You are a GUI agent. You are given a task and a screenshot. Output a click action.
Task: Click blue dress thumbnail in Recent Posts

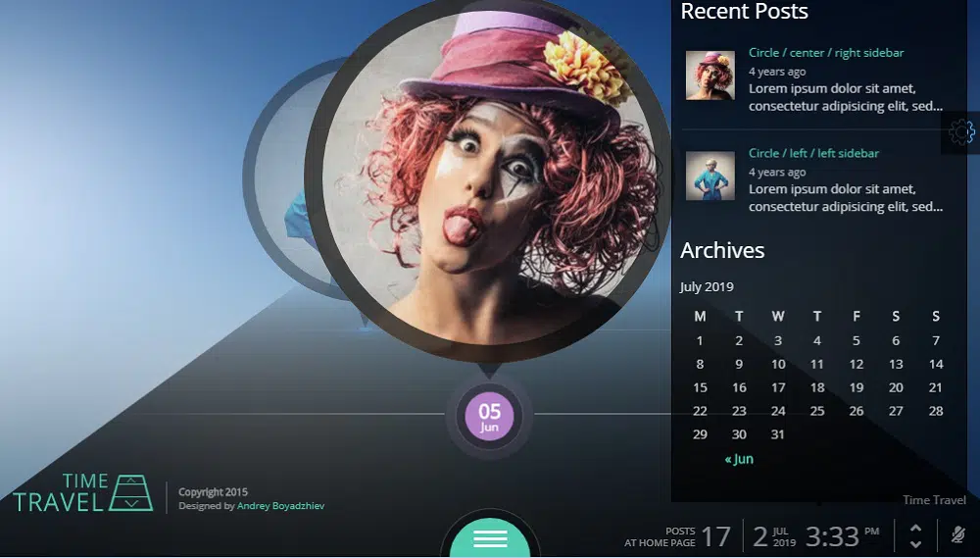coord(710,176)
